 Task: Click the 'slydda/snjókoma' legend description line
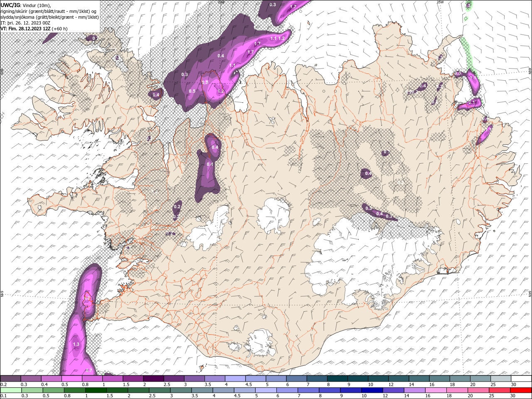click(49, 17)
